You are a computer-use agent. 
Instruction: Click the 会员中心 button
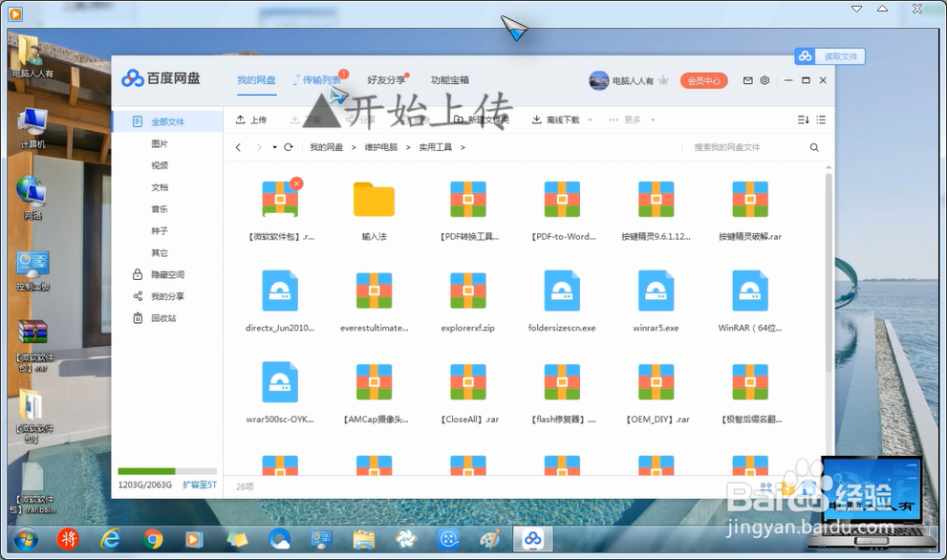pos(703,80)
